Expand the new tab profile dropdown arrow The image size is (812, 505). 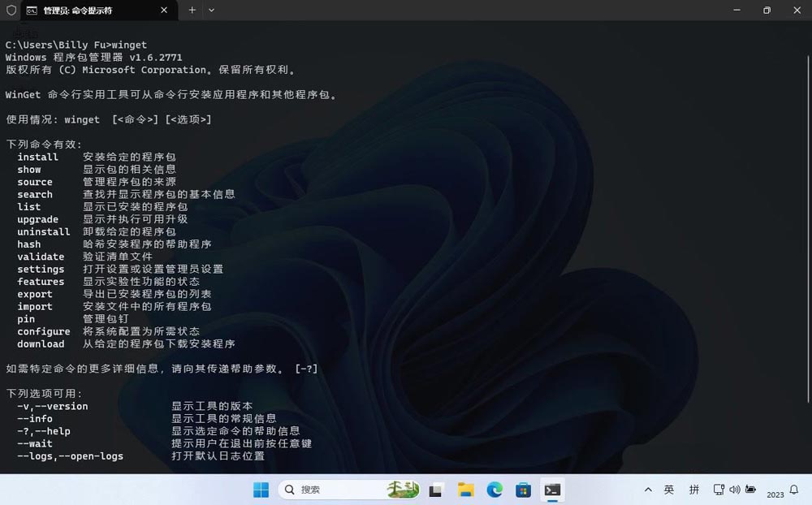click(212, 11)
